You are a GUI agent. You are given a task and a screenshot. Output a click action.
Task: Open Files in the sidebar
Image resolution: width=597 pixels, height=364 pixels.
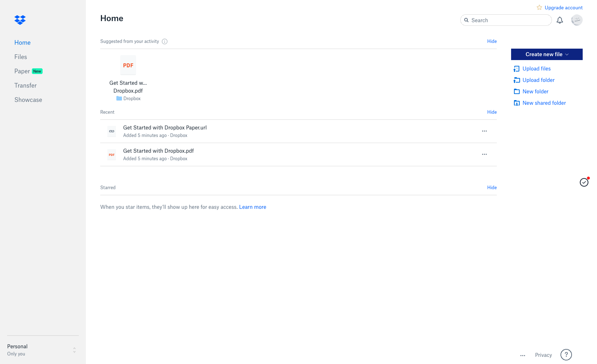[x=21, y=57]
